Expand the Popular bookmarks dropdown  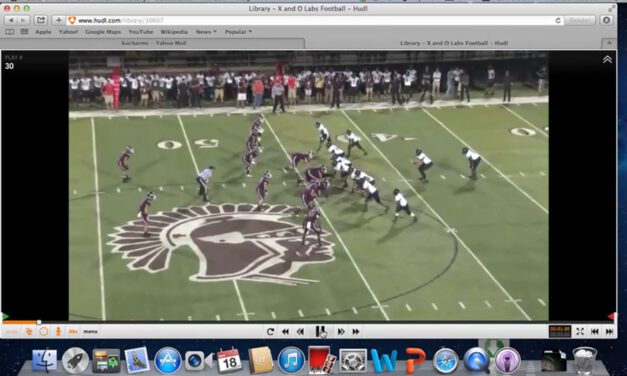coord(238,32)
